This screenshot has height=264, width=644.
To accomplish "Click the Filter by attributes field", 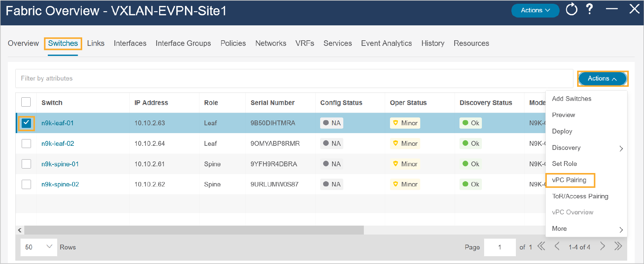I will (x=294, y=78).
